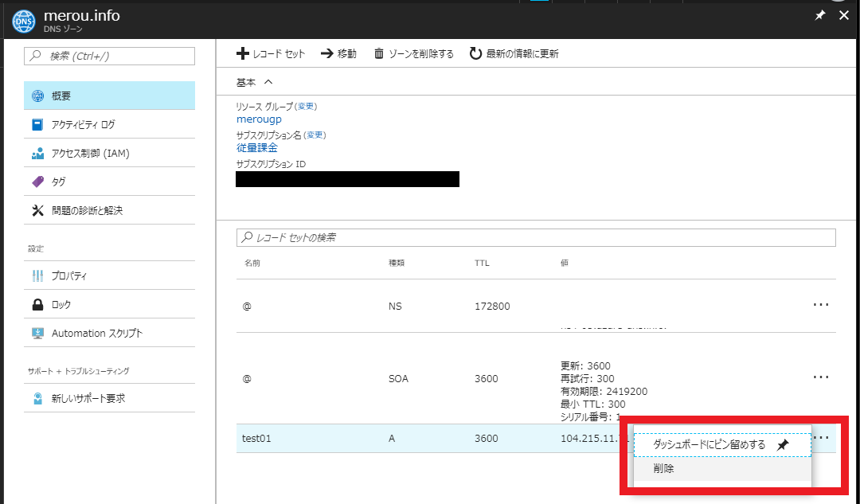Click inside the 検索 (Ctrl+/) search box
Viewport: 860px width, 504px height.
click(x=109, y=56)
